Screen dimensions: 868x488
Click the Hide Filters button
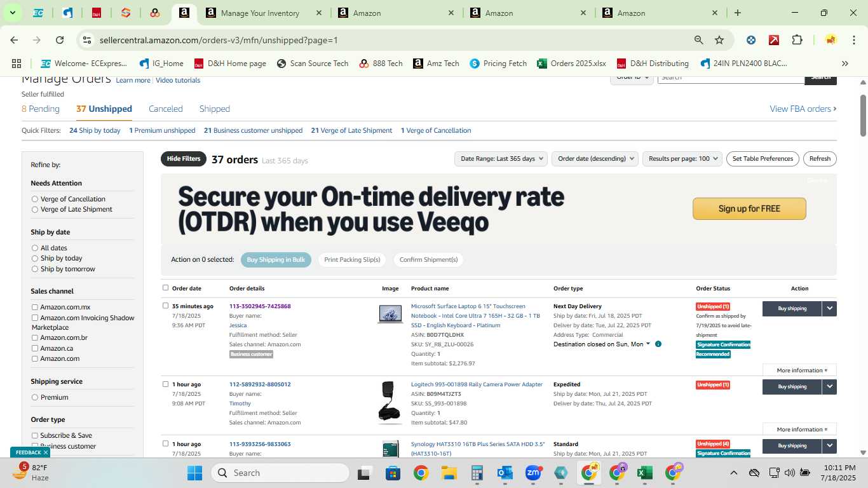coord(184,159)
